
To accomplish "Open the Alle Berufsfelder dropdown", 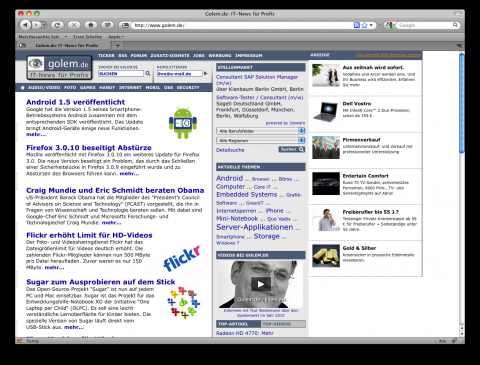I will pos(260,131).
